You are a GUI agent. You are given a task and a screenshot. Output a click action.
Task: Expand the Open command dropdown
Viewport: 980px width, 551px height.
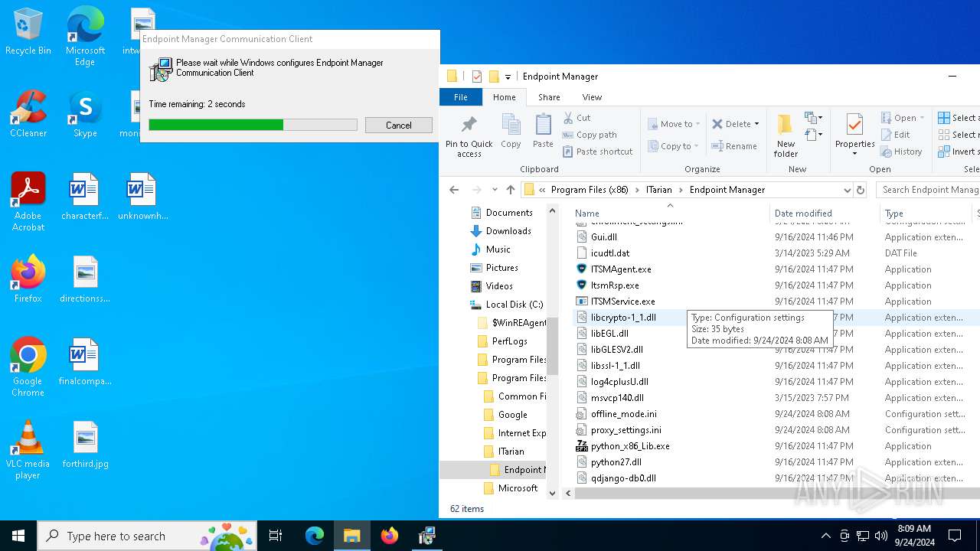[x=922, y=118]
